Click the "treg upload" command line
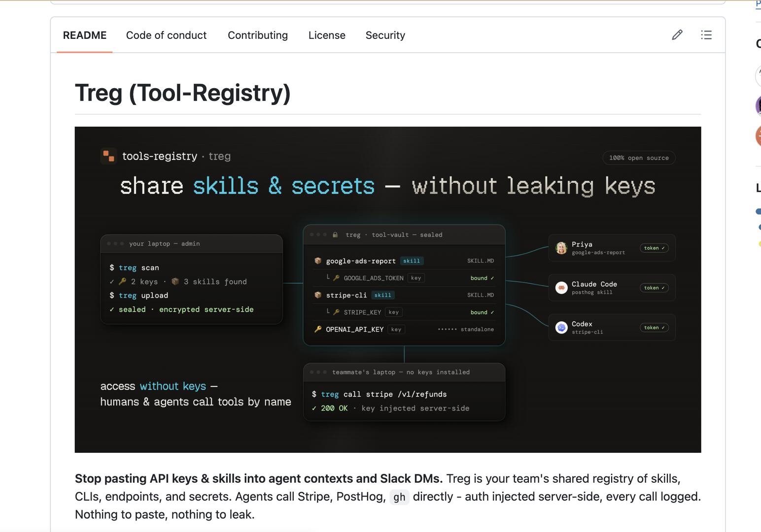 click(x=138, y=296)
